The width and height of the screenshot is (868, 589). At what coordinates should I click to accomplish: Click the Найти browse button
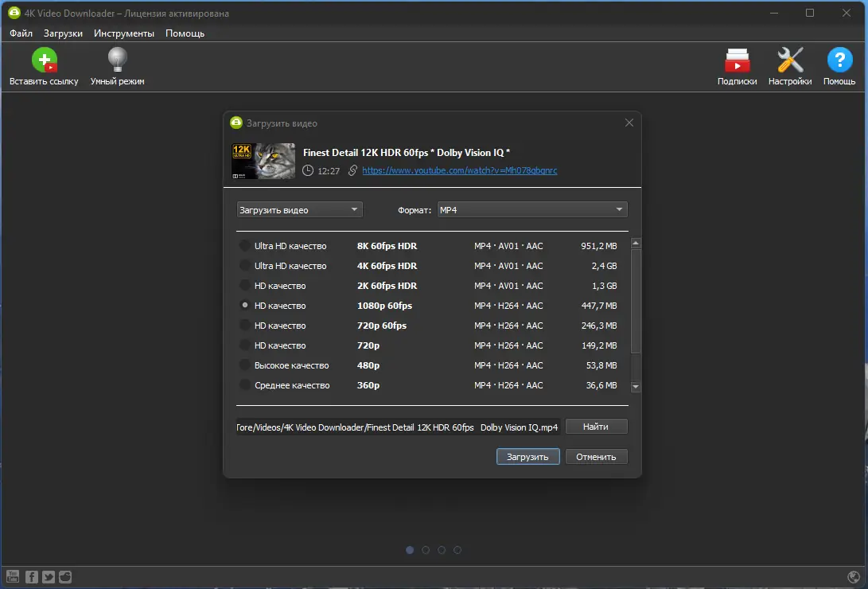(x=596, y=427)
